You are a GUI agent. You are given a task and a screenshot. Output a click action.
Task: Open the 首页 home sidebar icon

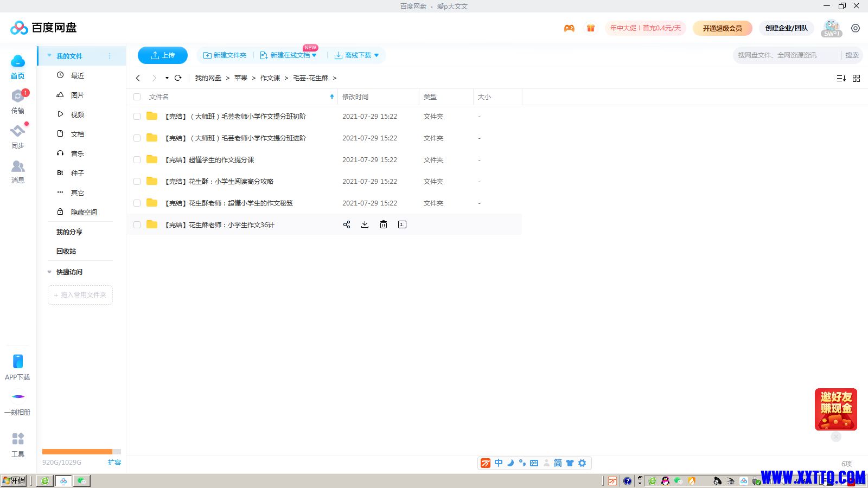tap(18, 67)
